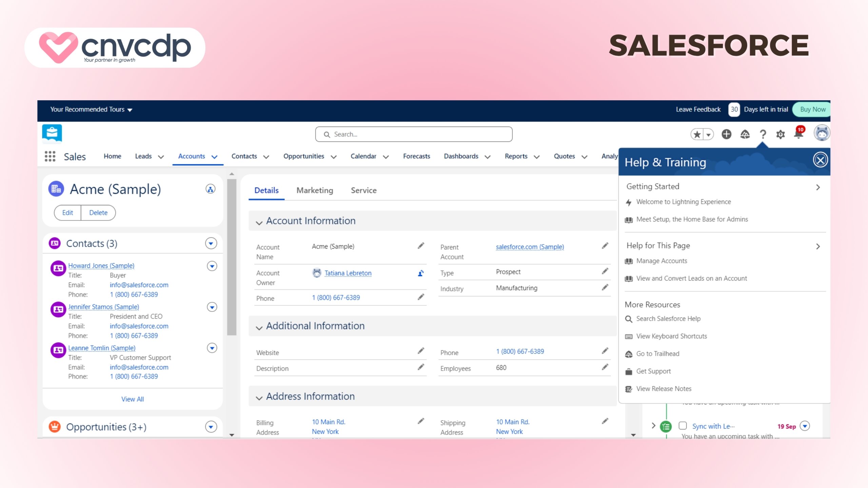The image size is (868, 488).
Task: Open the App Launcher grid icon
Action: [50, 156]
